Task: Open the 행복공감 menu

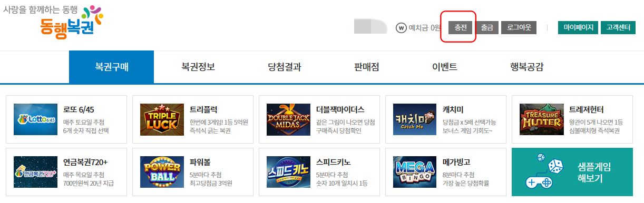Action: click(x=526, y=67)
